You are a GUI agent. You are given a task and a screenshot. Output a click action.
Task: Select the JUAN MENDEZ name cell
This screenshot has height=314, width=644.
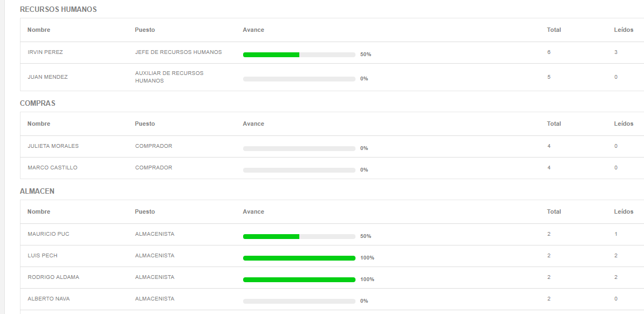click(48, 77)
